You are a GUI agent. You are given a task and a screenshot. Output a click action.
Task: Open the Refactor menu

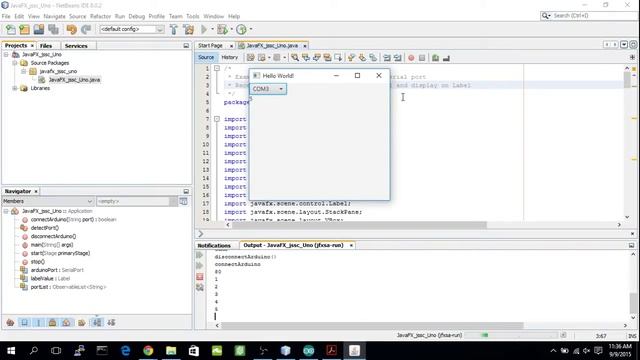100,16
